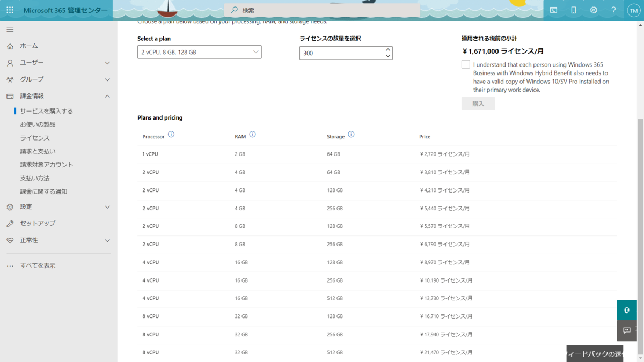Click the ¥8,970 price cell
This screenshot has height=362, width=644.
(444, 262)
